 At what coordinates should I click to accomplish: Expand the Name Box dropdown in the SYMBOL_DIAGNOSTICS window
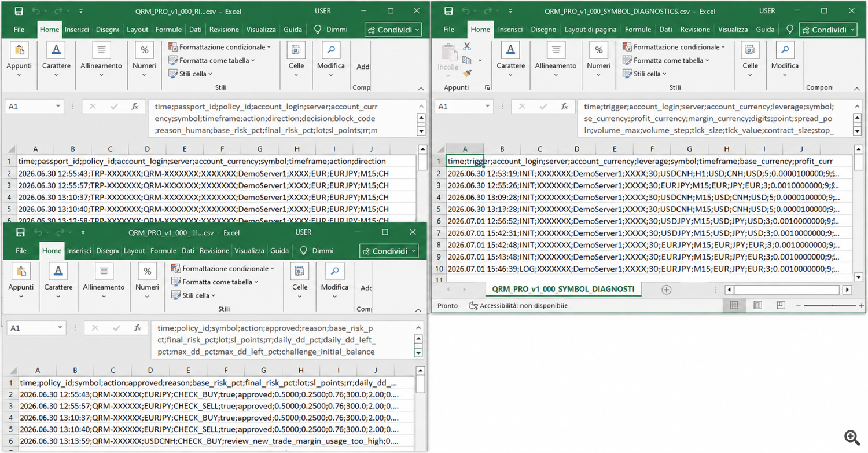pos(487,107)
